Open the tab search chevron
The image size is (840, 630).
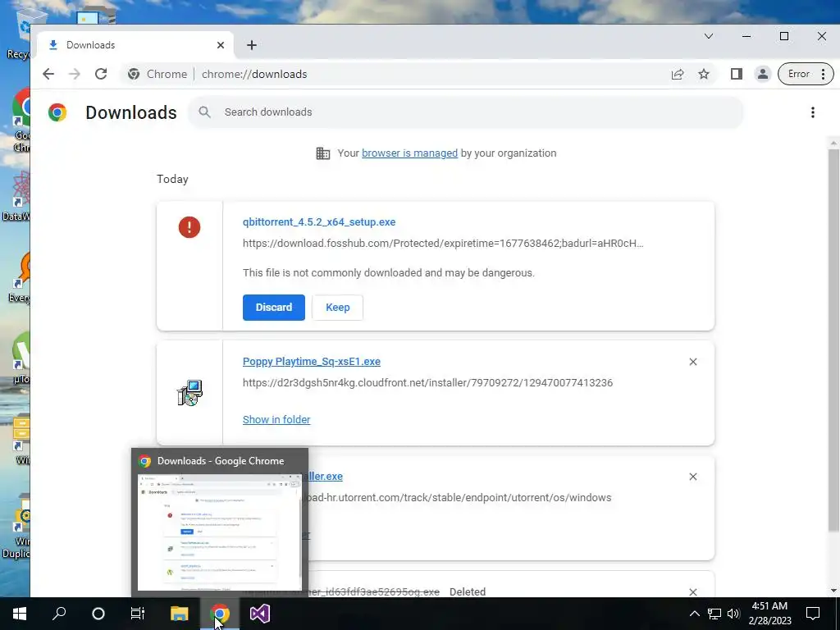point(708,36)
